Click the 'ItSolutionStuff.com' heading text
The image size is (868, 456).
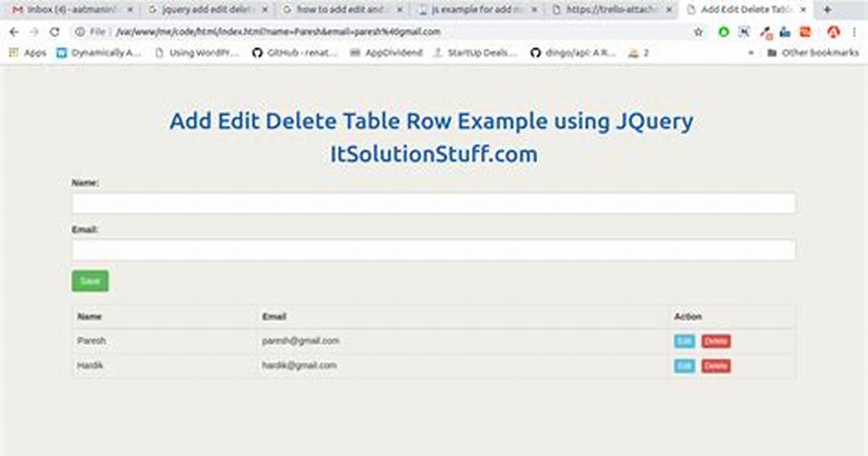coord(433,154)
